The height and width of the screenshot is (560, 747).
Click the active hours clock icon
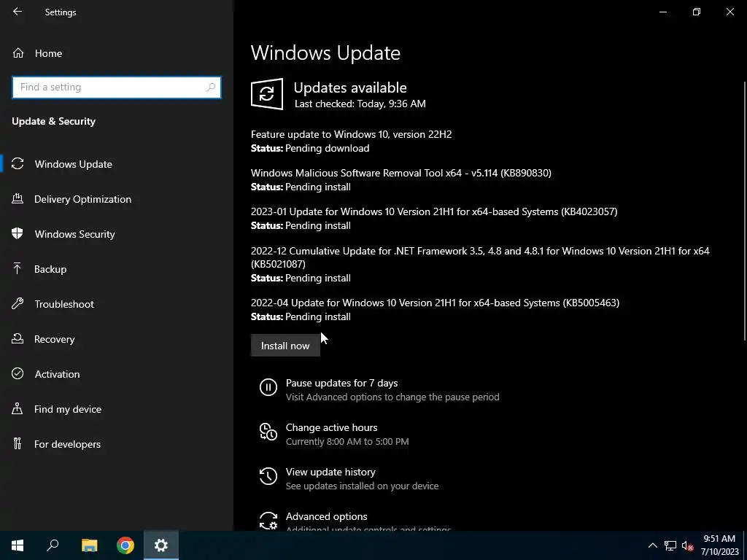[268, 432]
